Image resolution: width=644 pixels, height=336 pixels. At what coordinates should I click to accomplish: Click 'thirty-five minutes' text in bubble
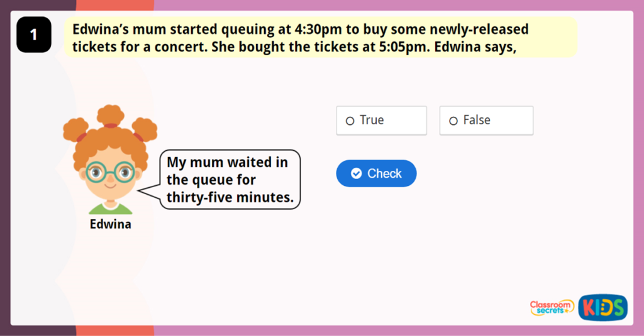click(230, 198)
